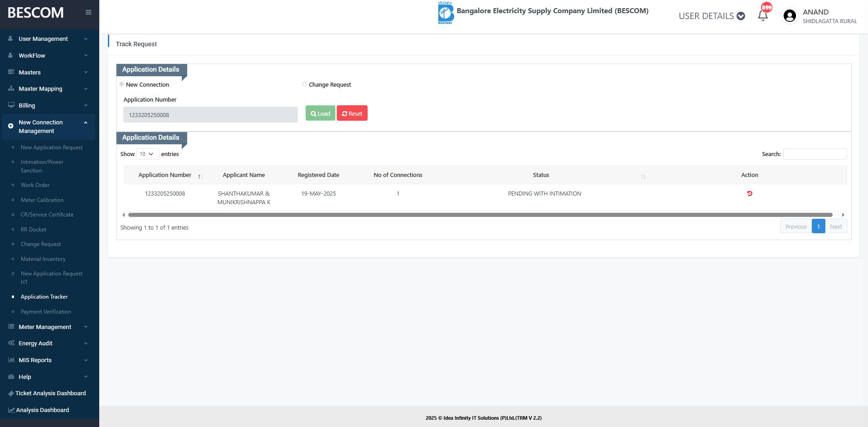The width and height of the screenshot is (868, 427).
Task: Open New Application Request submenu item
Action: [52, 147]
